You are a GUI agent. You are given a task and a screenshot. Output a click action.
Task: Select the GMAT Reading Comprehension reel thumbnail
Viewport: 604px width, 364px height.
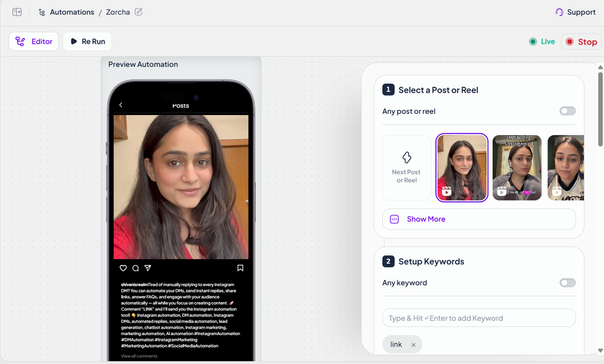pyautogui.click(x=517, y=168)
